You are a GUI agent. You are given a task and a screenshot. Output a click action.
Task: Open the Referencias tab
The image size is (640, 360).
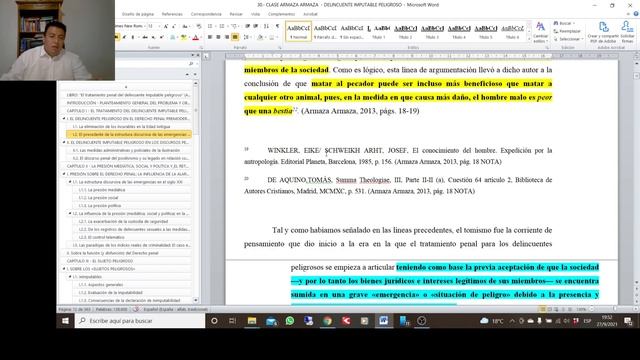pyautogui.click(x=172, y=14)
